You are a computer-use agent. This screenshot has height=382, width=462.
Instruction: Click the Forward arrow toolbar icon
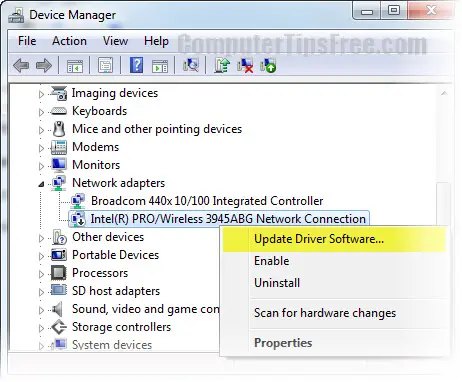point(44,65)
